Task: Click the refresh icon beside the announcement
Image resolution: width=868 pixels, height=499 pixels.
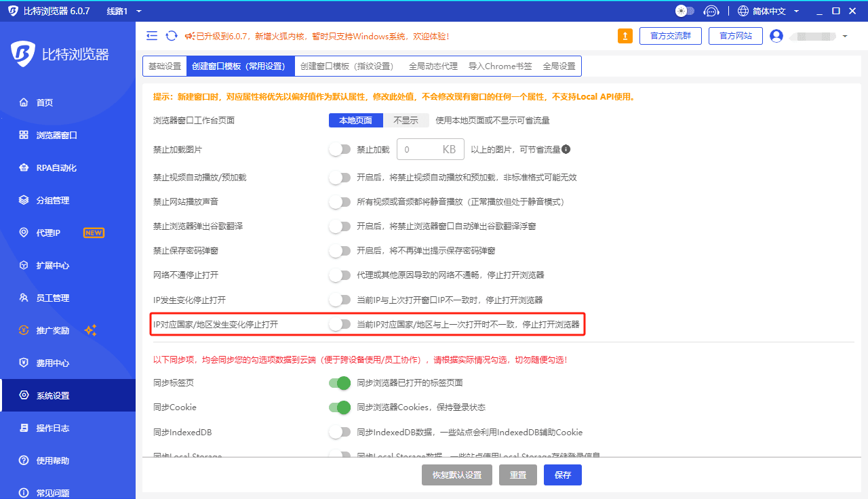Action: 170,35
